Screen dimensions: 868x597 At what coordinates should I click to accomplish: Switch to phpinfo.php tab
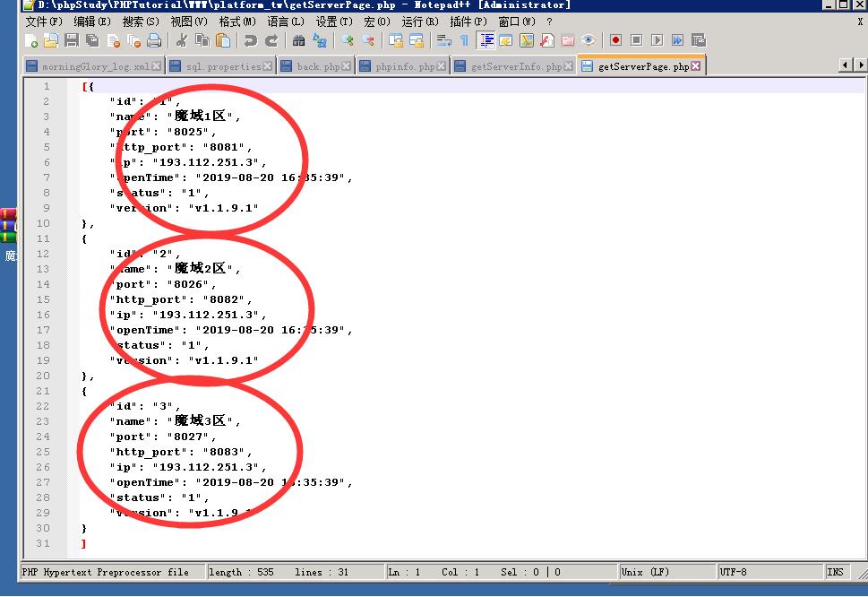[x=403, y=66]
